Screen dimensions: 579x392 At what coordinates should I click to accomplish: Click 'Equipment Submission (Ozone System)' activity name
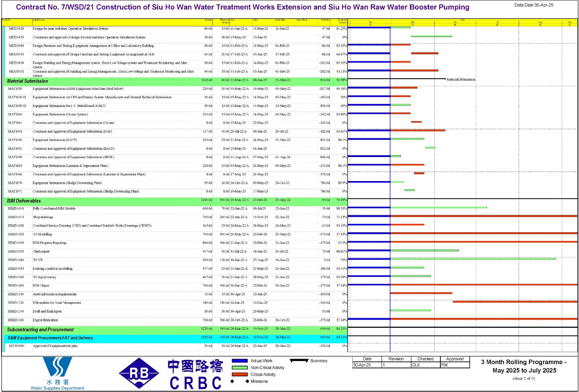[60, 114]
